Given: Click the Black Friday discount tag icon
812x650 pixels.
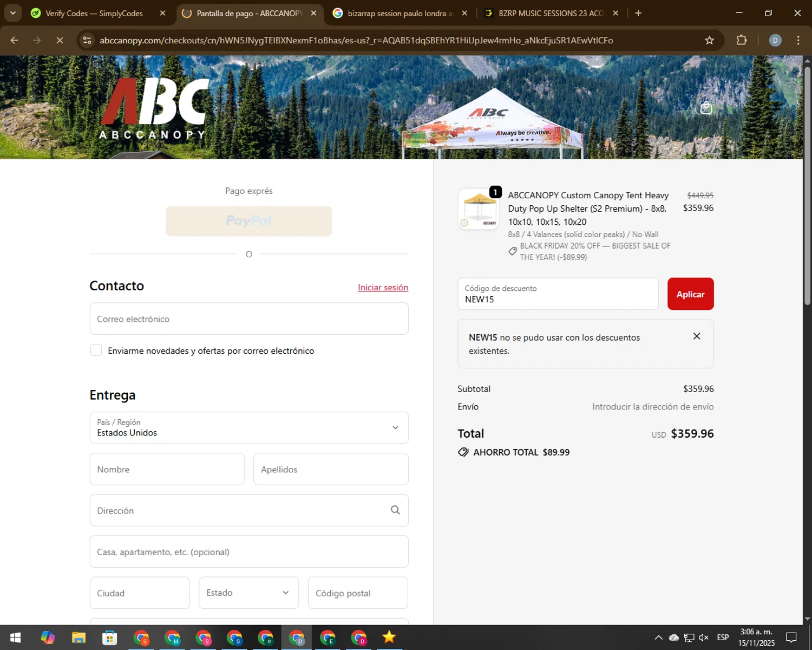Looking at the screenshot, I should 513,251.
